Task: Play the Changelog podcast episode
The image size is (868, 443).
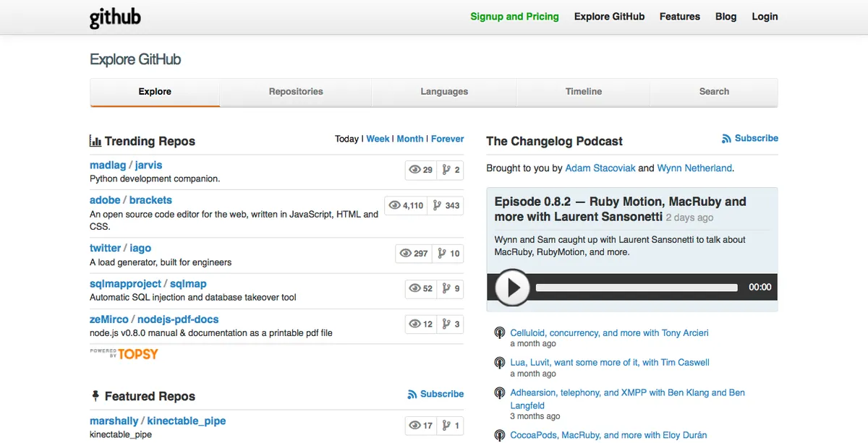Action: click(x=513, y=288)
